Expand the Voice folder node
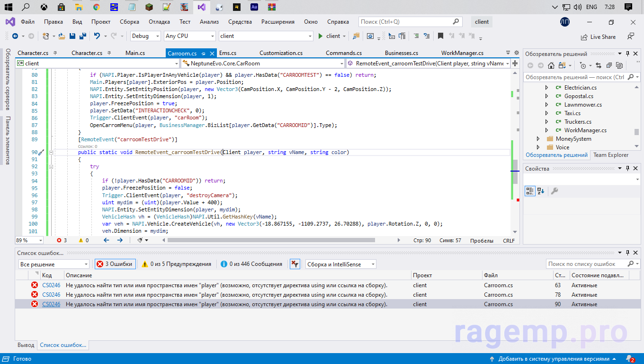 pyautogui.click(x=538, y=147)
